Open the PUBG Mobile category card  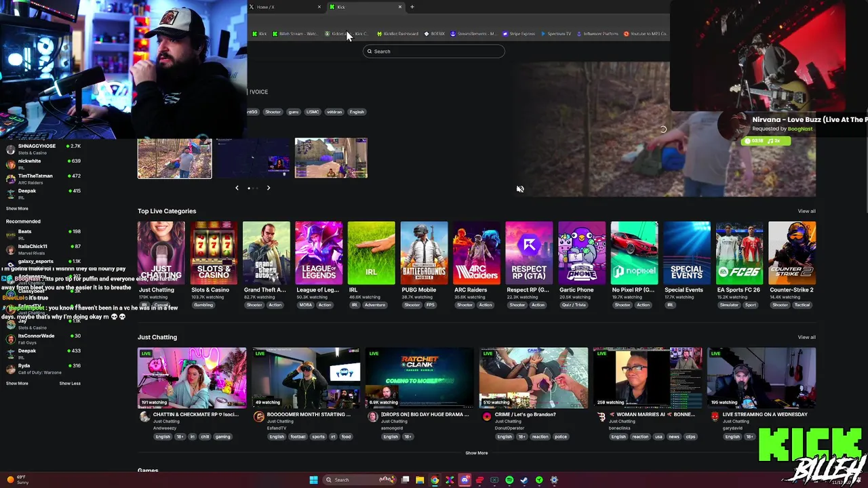click(424, 253)
